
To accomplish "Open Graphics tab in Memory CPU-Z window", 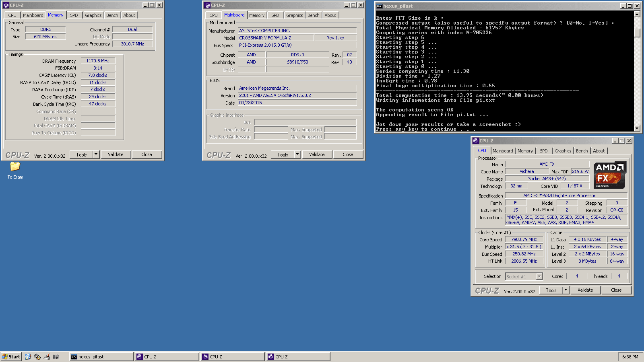I will 93,15.
